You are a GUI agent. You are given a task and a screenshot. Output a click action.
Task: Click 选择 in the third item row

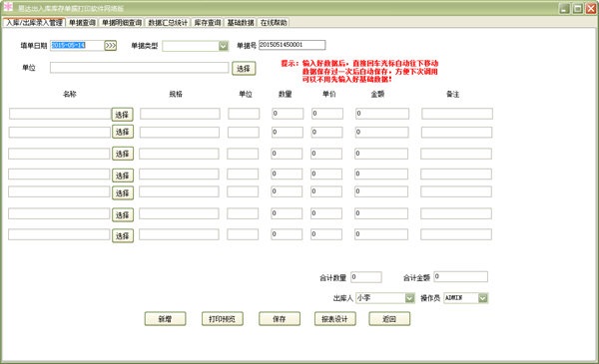[122, 154]
